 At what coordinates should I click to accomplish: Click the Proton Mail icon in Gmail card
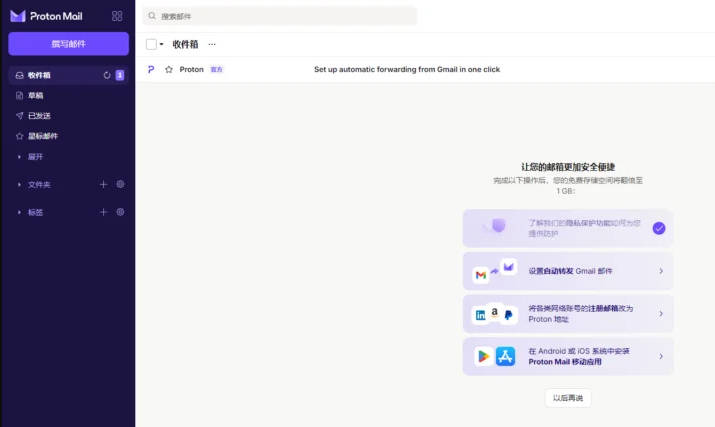click(508, 266)
